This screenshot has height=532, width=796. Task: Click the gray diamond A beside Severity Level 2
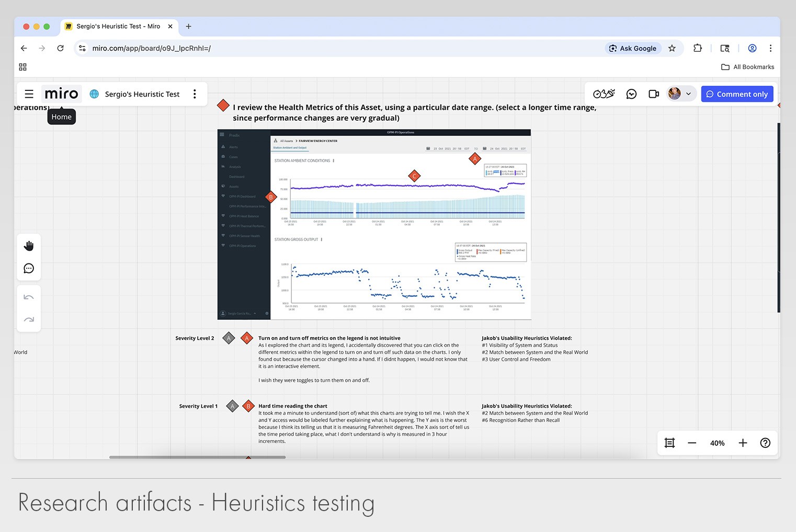click(229, 338)
